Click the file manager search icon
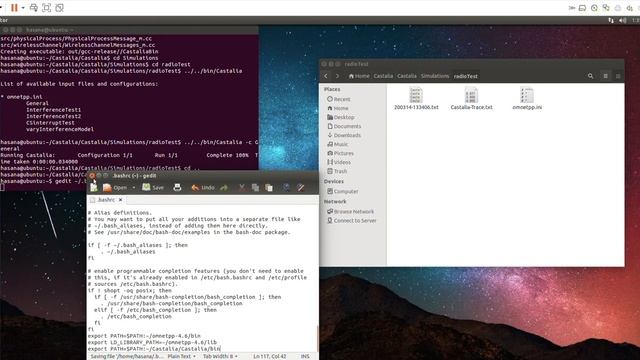This screenshot has height=360, width=640. [x=590, y=76]
